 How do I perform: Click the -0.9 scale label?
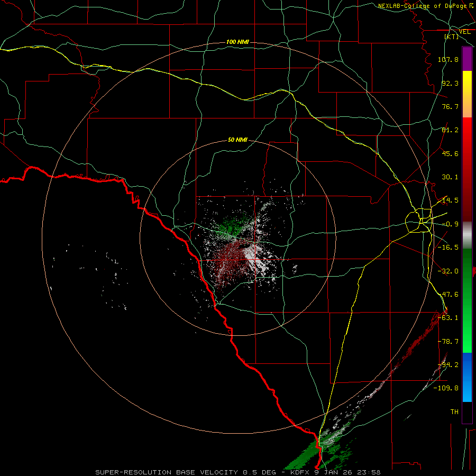click(x=450, y=224)
